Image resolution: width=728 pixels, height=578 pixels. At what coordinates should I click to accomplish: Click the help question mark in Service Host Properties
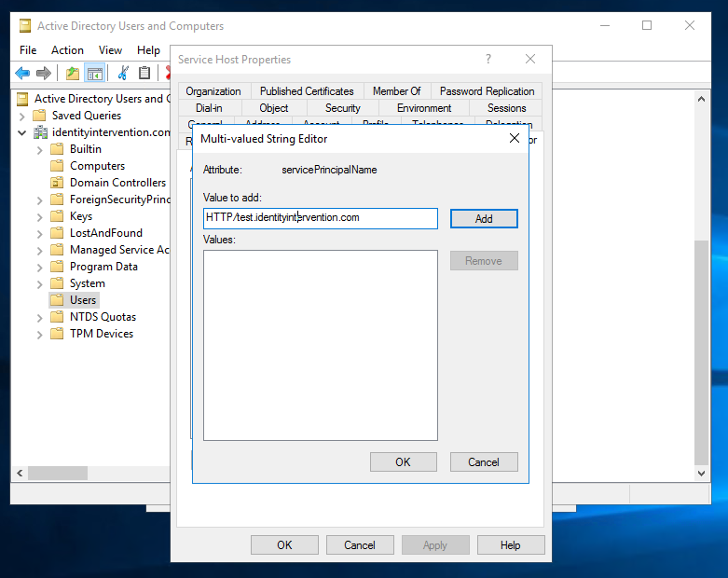(x=488, y=59)
